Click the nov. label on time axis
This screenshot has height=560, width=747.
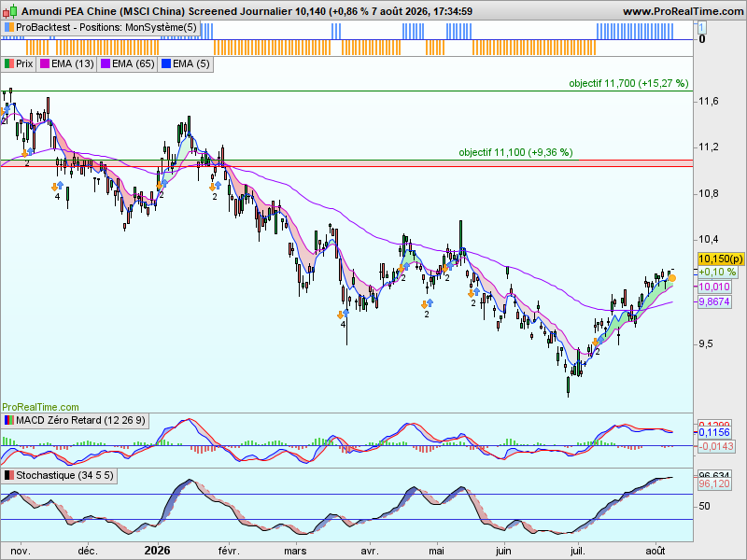(21, 551)
